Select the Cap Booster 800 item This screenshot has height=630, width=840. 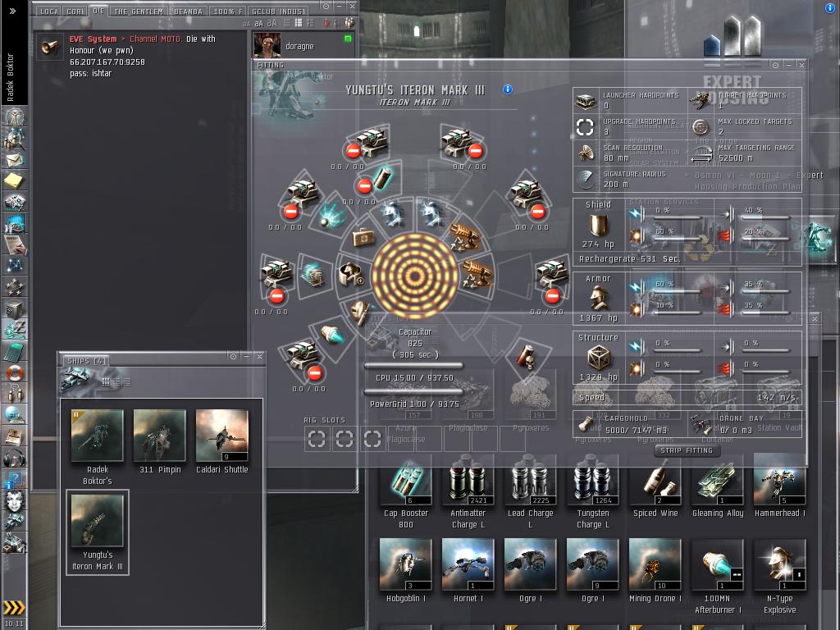[405, 492]
